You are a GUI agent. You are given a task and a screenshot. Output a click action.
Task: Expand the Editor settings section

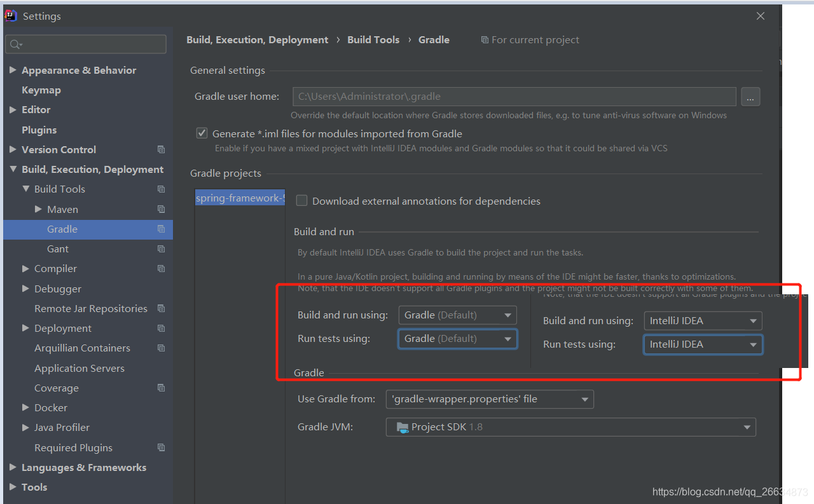pos(13,109)
